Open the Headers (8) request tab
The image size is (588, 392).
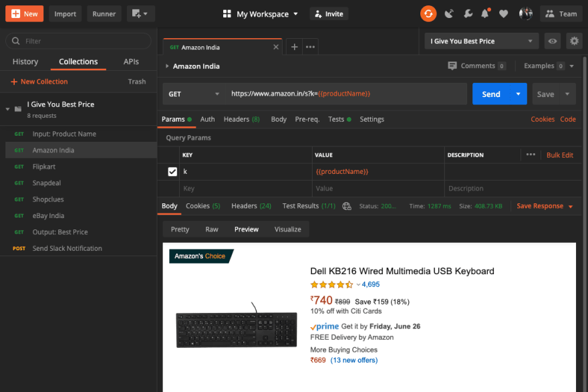[241, 119]
